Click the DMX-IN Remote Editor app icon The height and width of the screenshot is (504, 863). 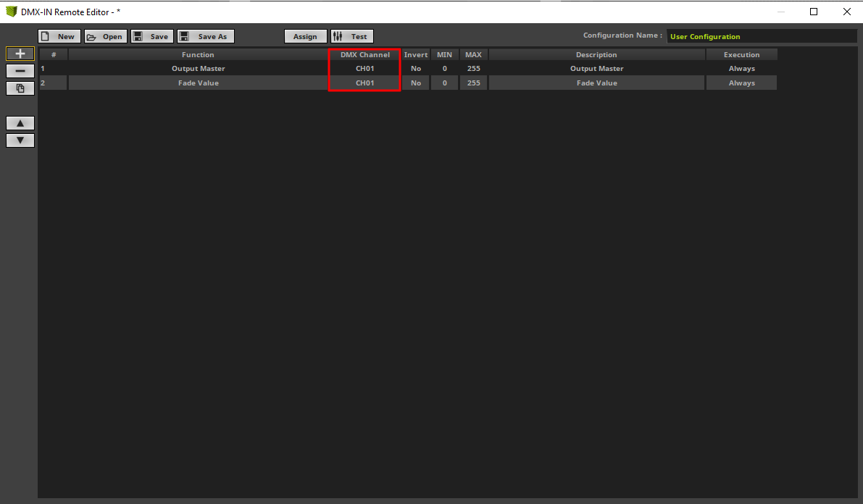coord(11,12)
